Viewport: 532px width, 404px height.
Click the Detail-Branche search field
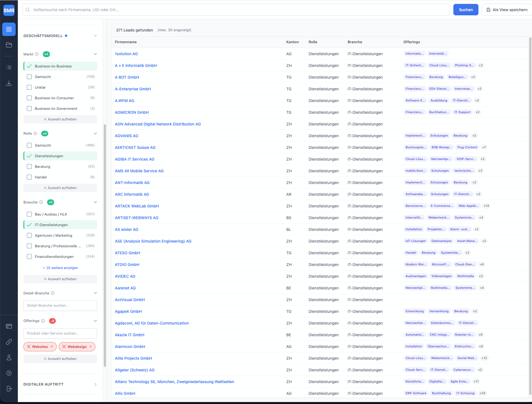pos(60,305)
